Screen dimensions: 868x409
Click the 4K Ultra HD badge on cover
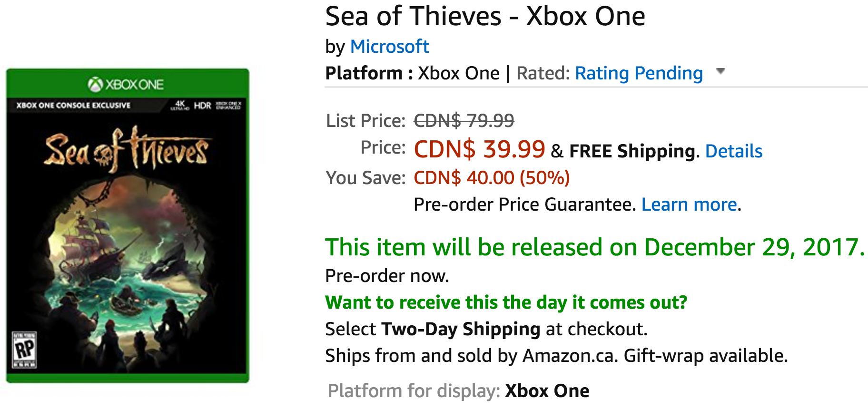(180, 105)
